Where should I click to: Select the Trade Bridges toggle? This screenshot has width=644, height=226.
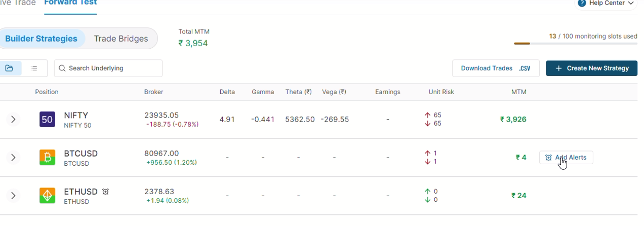click(x=121, y=39)
